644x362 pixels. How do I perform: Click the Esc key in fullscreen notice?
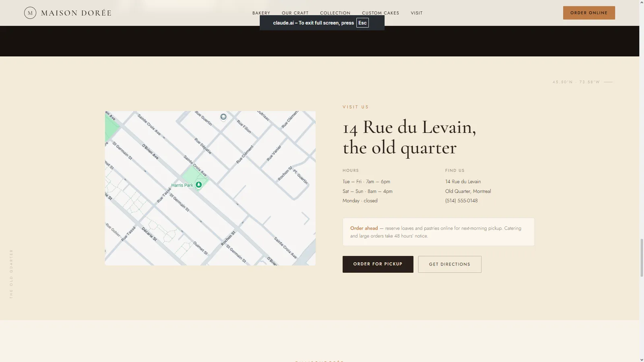coord(362,23)
